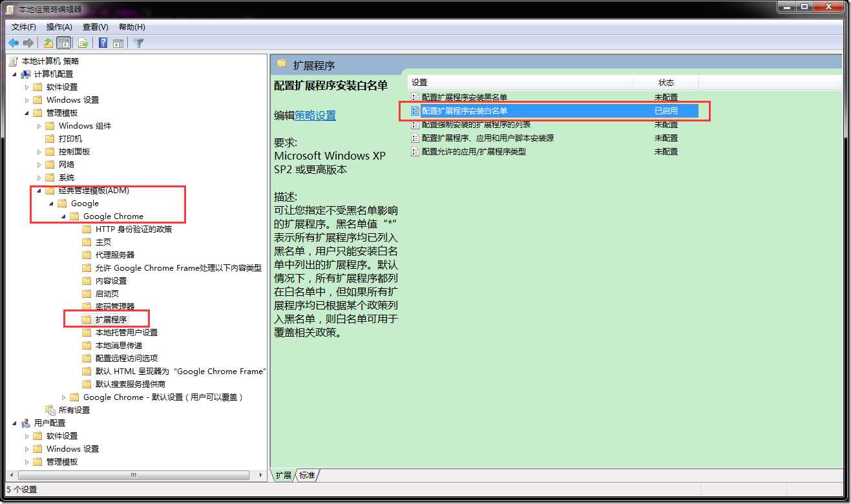Open the 文件(F) menu
Image resolution: width=851 pixels, height=504 pixels.
coord(24,27)
